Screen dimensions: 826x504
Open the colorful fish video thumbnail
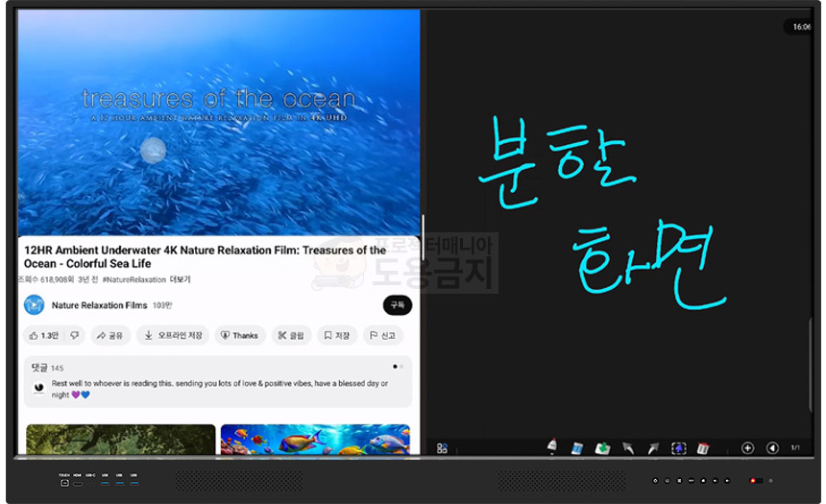pos(315,440)
